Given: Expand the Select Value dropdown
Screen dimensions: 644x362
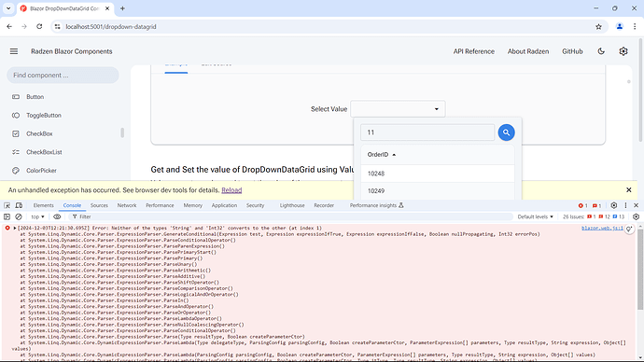Looking at the screenshot, I should click(398, 109).
